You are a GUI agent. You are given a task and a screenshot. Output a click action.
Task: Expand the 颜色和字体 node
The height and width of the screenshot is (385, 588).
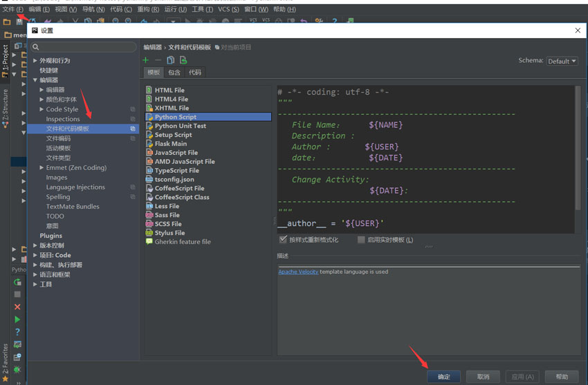[42, 100]
